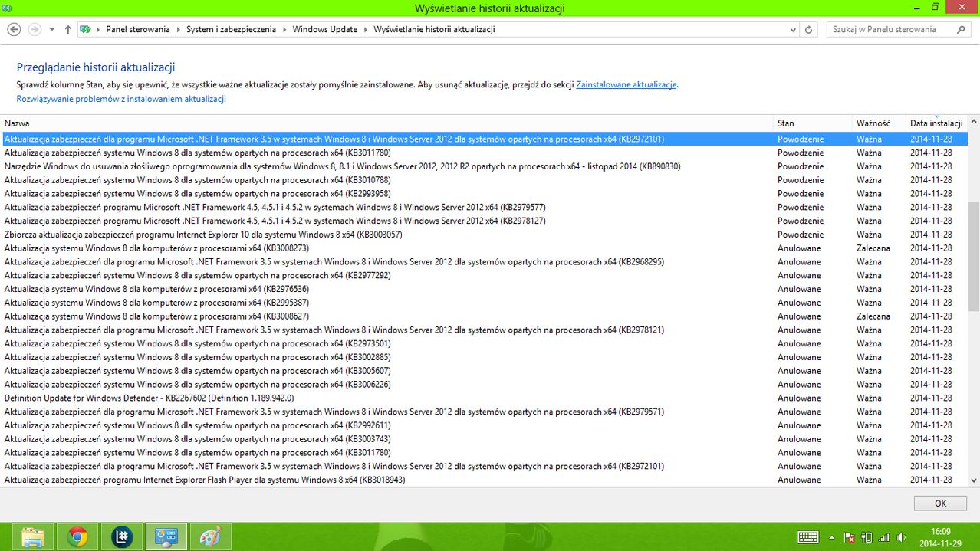Open Rozwiązywanie problemów z instalowaniem aktualizacji link
980x551 pixels.
pos(121,99)
